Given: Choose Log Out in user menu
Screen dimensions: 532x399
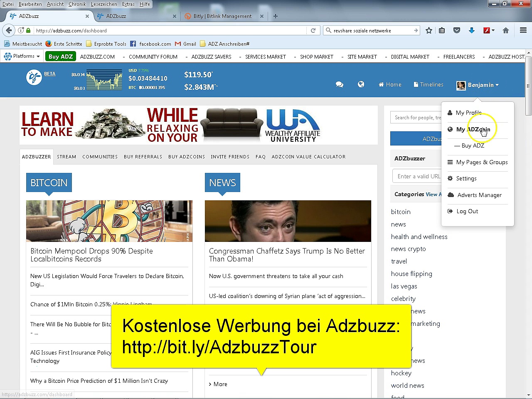Looking at the screenshot, I should (467, 211).
